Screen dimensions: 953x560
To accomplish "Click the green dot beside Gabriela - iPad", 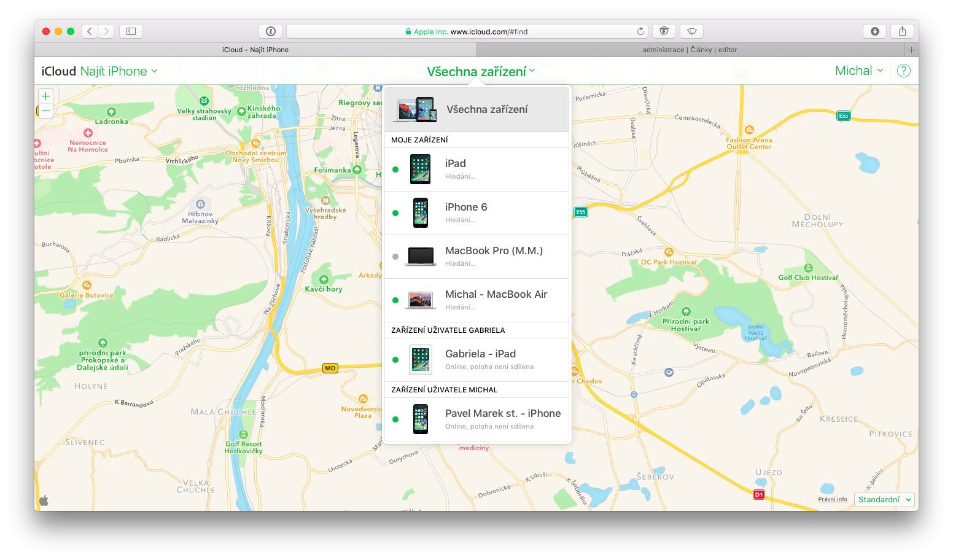I will tap(395, 359).
